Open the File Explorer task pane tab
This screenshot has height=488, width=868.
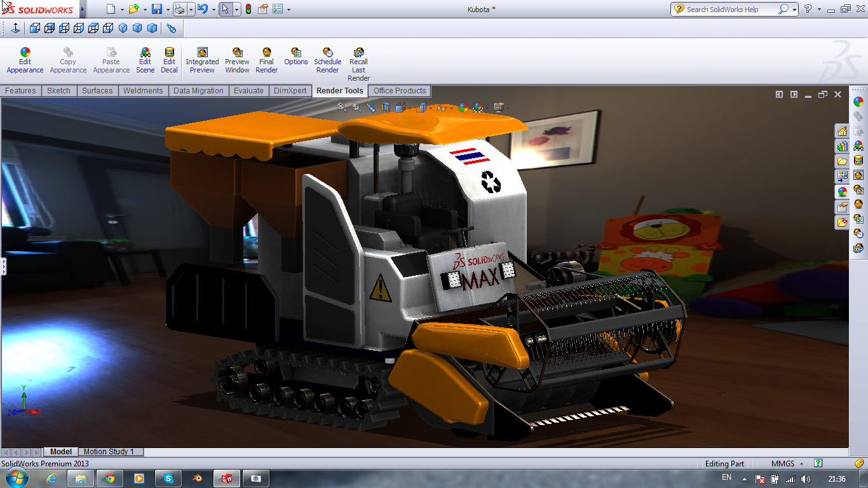tap(842, 161)
